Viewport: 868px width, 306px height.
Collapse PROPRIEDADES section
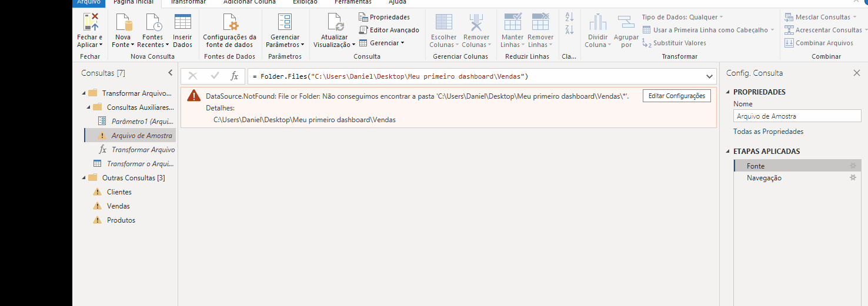[729, 92]
